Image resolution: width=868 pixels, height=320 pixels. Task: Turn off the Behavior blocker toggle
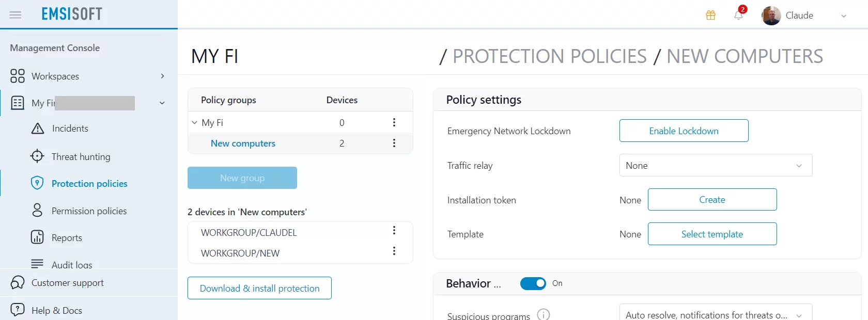click(533, 283)
